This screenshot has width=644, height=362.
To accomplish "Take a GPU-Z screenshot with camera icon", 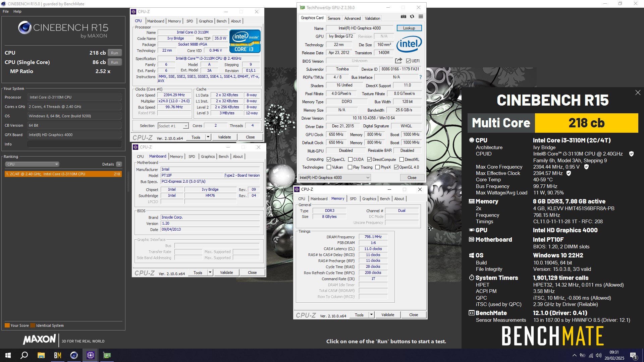I will (404, 16).
